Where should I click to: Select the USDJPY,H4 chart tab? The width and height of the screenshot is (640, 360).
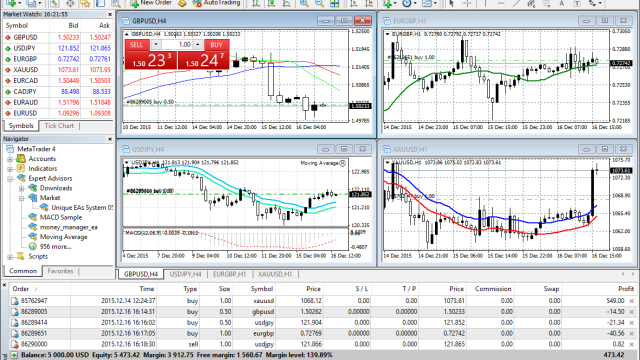[185, 274]
